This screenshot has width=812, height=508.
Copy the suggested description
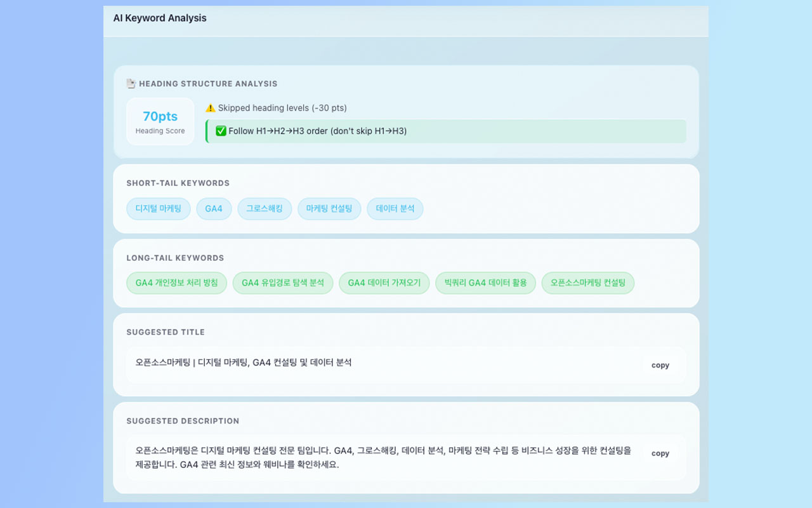tap(660, 453)
